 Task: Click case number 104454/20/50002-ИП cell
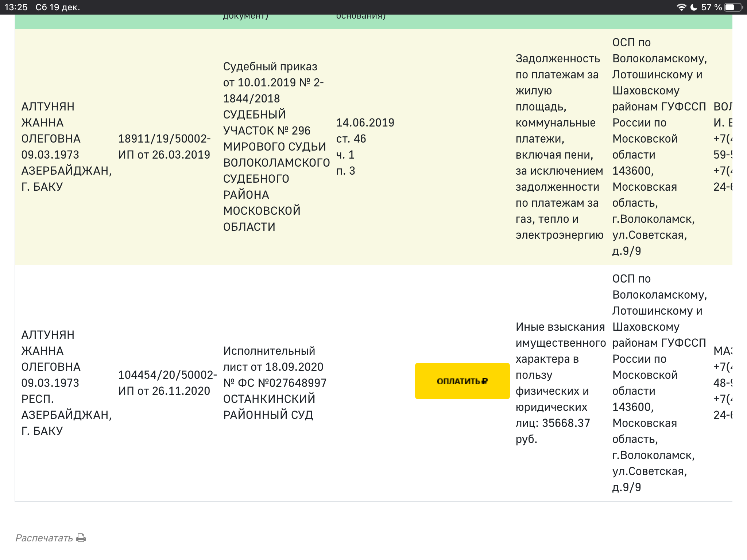coord(167,383)
